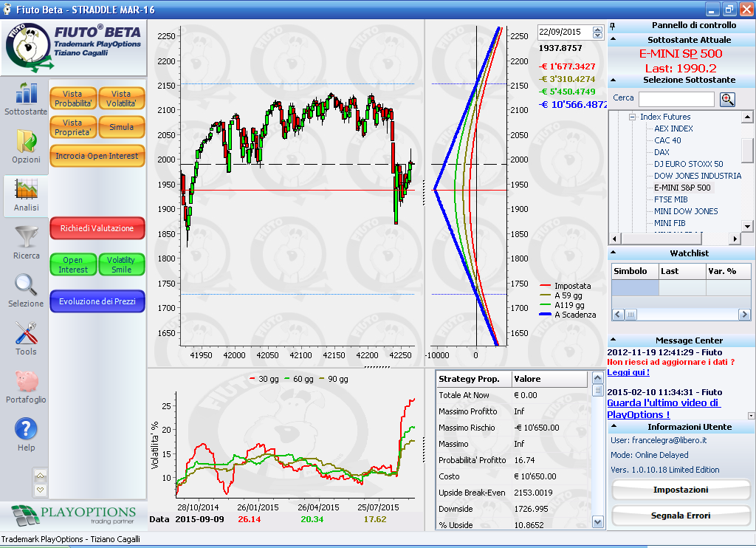The image size is (756, 548).
Task: Click the Strategy table scrollbar down arrow
Action: [597, 522]
